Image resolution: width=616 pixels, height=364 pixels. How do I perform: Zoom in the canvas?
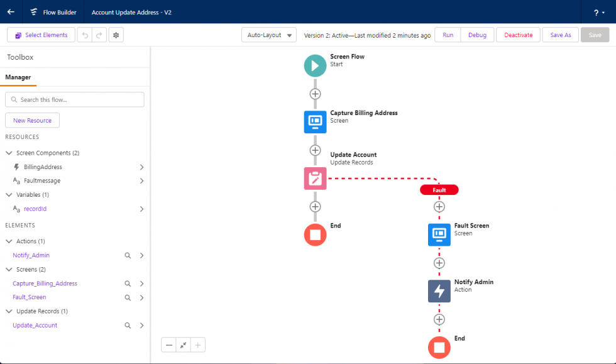(197, 345)
